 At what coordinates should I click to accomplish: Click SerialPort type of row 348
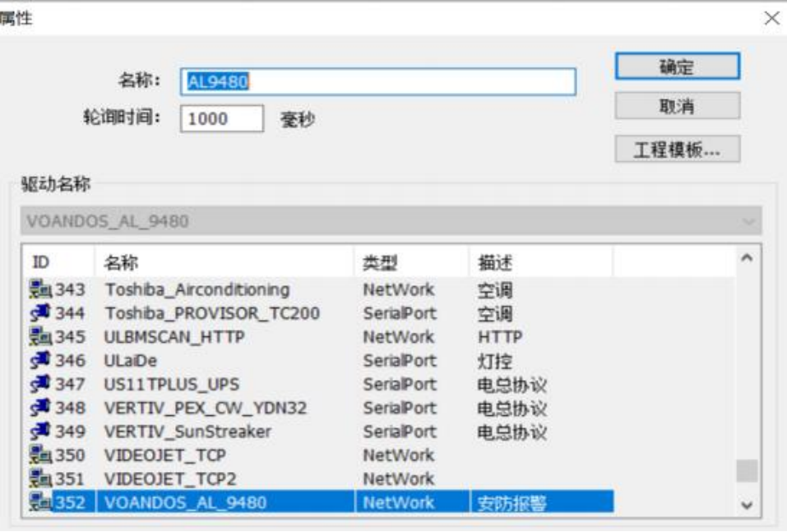pos(400,408)
